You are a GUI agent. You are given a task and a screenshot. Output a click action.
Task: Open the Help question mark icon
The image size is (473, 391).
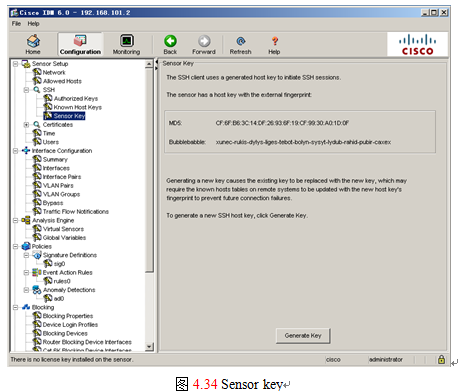274,41
